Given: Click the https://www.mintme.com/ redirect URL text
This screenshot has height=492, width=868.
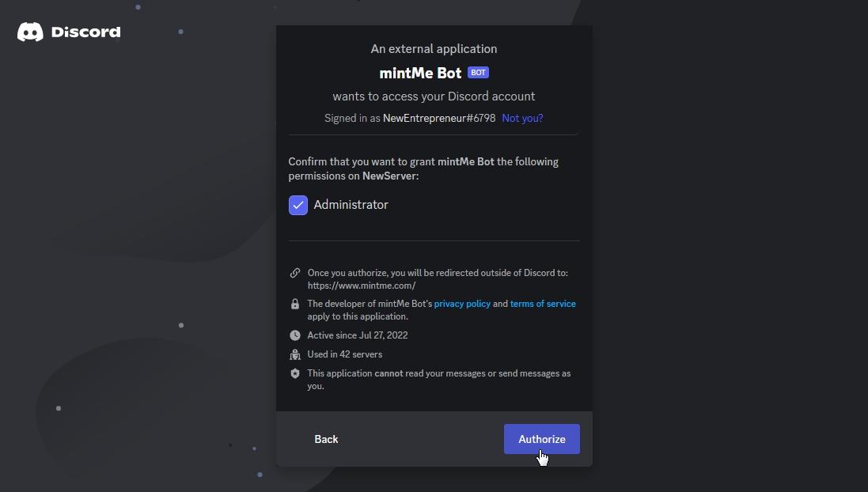Looking at the screenshot, I should tap(361, 286).
